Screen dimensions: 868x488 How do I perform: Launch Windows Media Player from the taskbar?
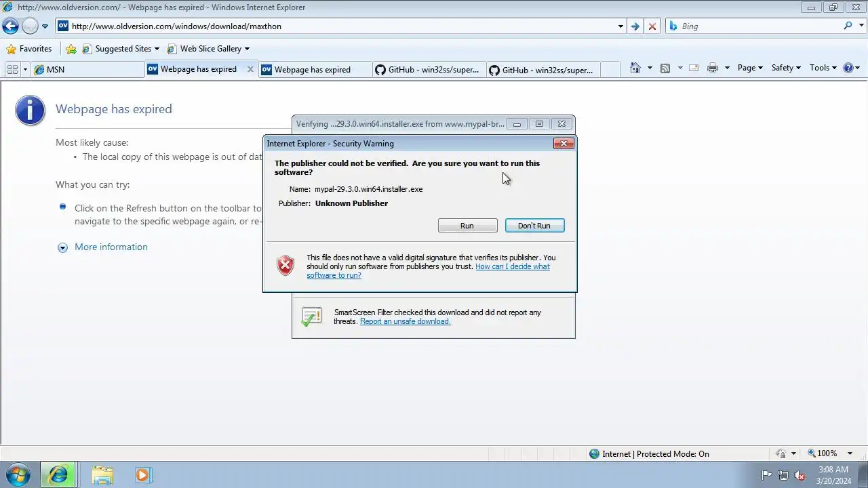[143, 475]
